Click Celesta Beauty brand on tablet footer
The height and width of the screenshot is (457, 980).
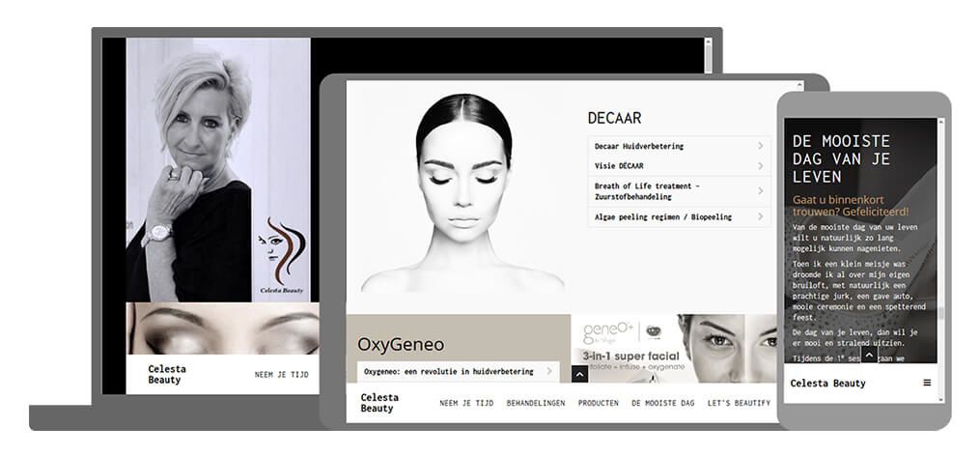(x=379, y=403)
